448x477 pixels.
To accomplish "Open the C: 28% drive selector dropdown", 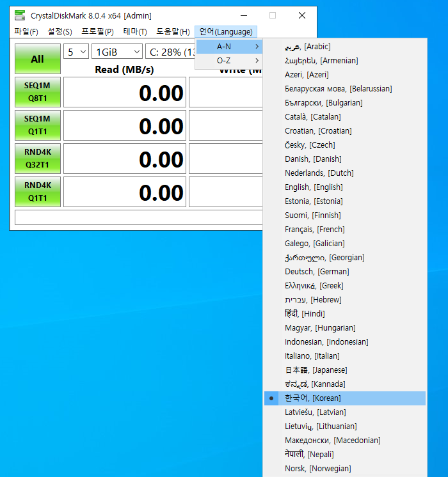I will coord(170,52).
